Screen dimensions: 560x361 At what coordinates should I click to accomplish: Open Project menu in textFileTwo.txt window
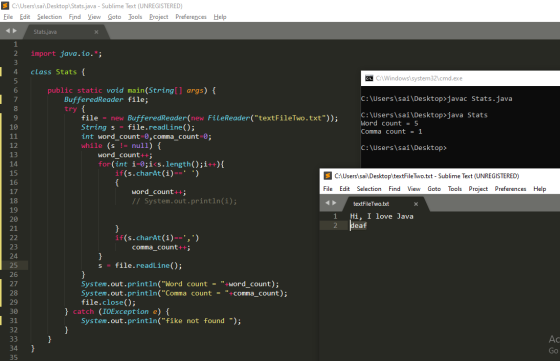(x=478, y=189)
